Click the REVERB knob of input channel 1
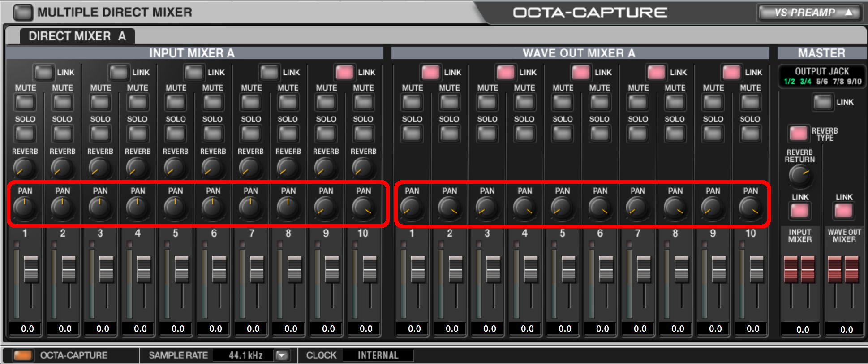 (x=24, y=169)
